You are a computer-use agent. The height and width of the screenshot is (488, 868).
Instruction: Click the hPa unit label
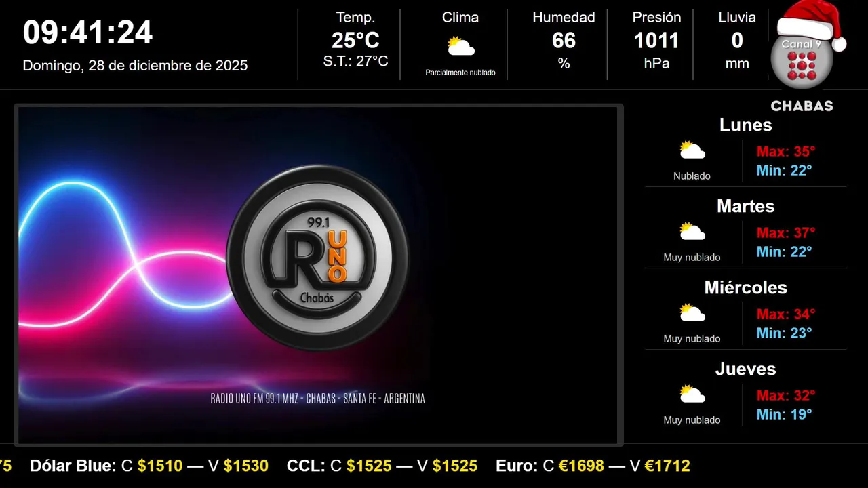click(656, 64)
